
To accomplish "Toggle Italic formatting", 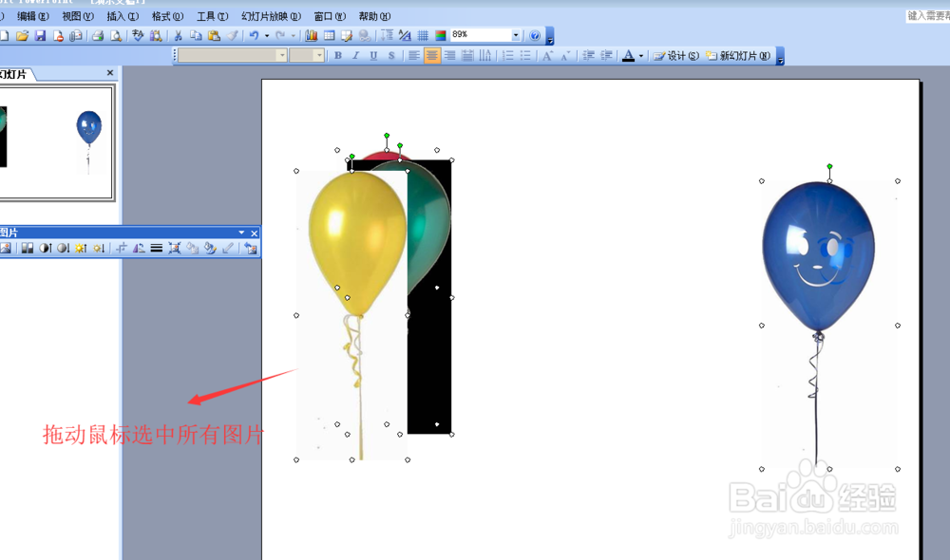I will coord(355,56).
